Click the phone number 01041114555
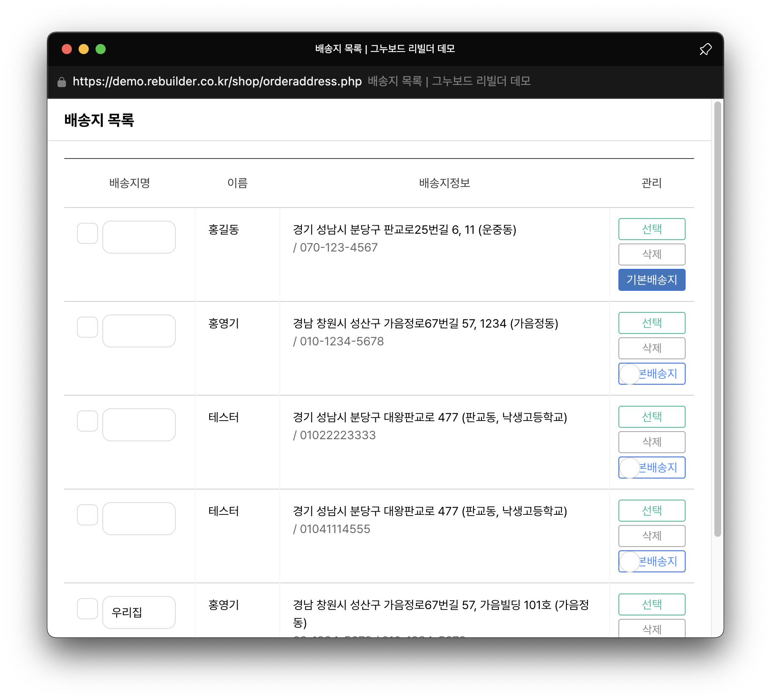The image size is (771, 700). (x=335, y=529)
